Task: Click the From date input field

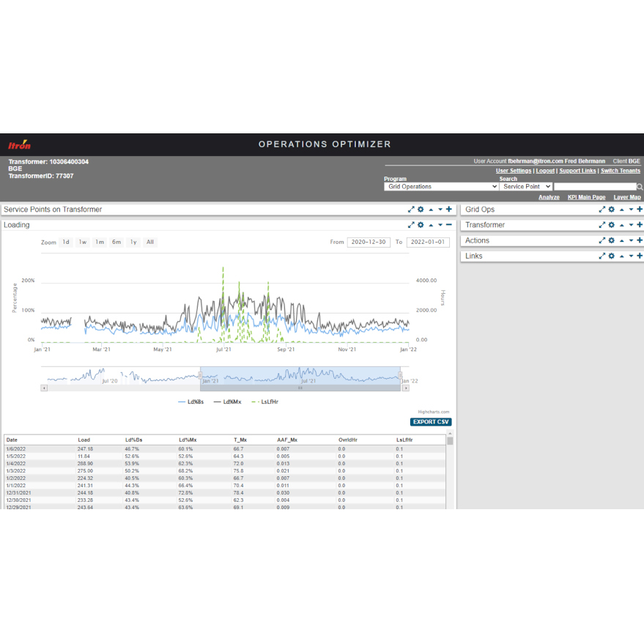Action: 368,242
